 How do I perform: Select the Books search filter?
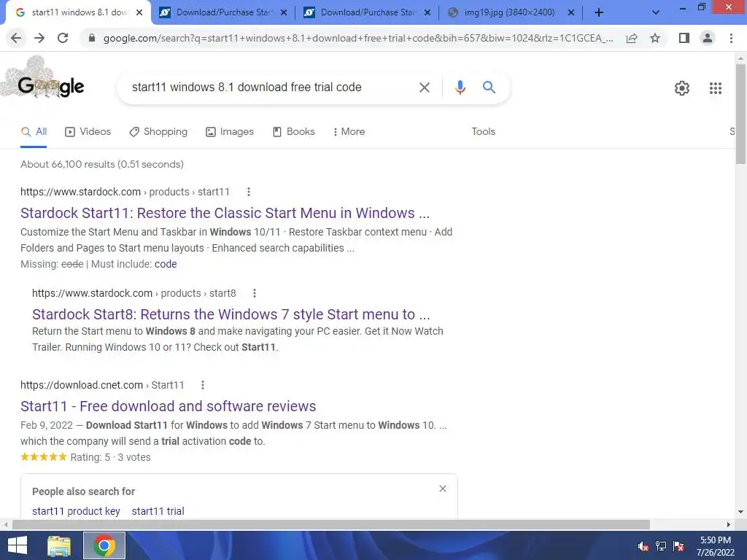tap(293, 132)
